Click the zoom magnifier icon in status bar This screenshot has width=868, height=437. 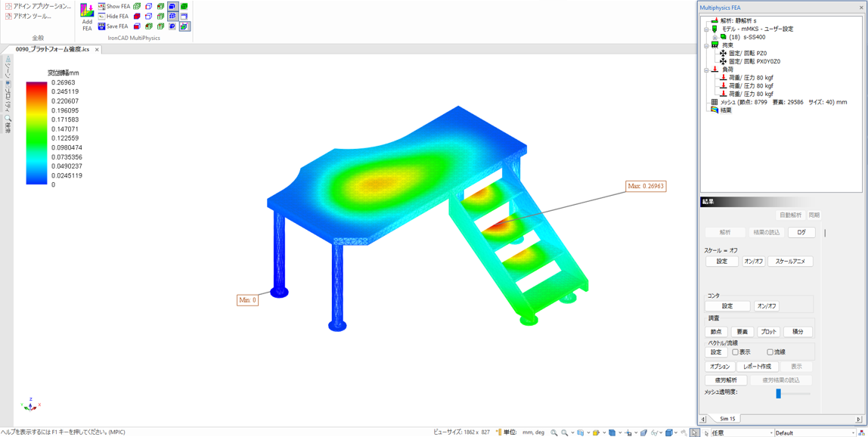click(554, 432)
